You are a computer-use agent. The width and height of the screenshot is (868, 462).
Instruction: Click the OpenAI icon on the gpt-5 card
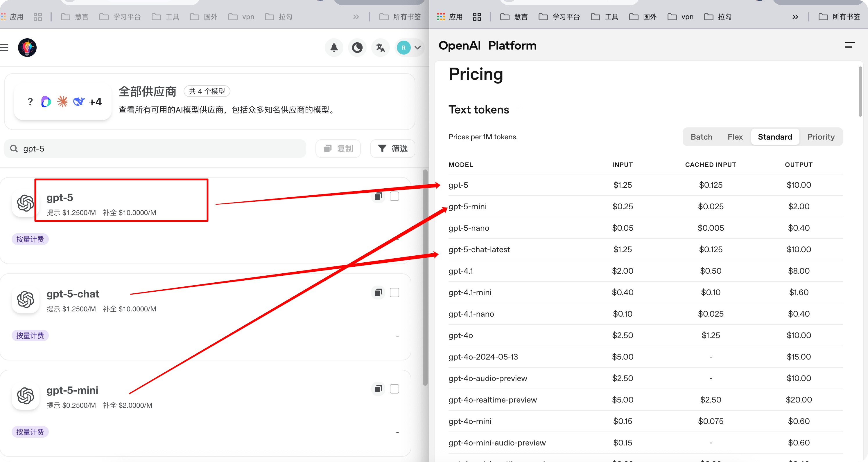click(26, 203)
